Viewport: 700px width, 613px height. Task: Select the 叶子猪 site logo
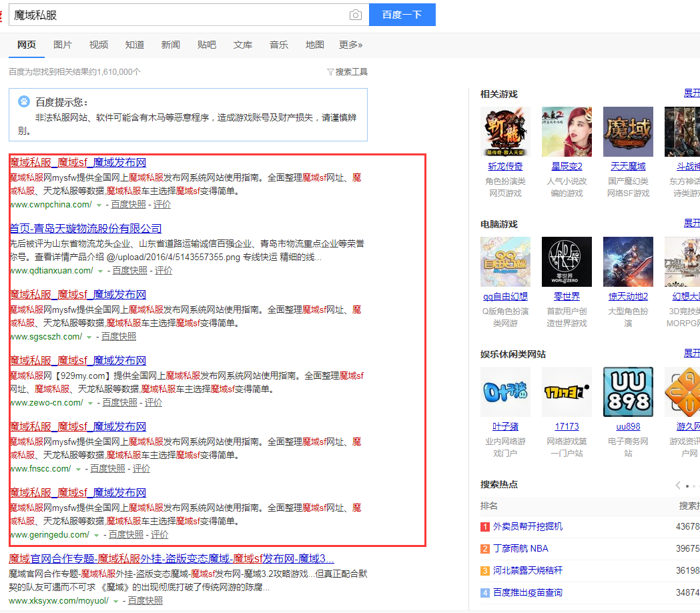[x=505, y=392]
